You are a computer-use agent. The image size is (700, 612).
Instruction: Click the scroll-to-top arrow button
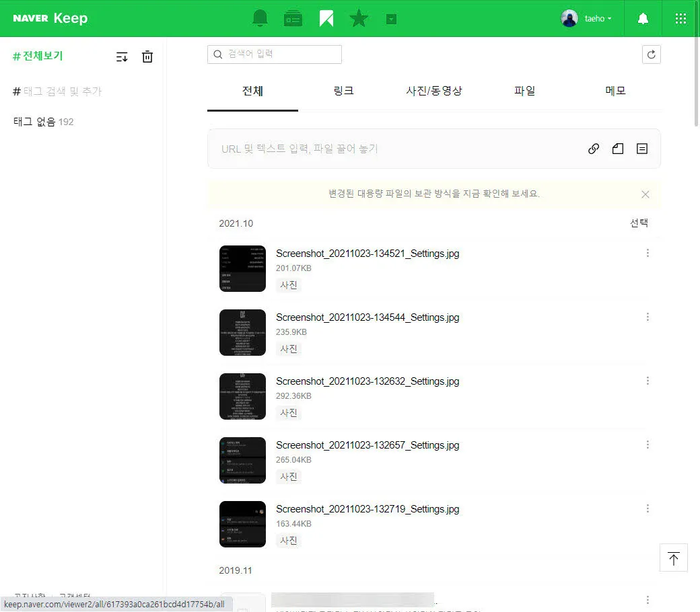673,558
